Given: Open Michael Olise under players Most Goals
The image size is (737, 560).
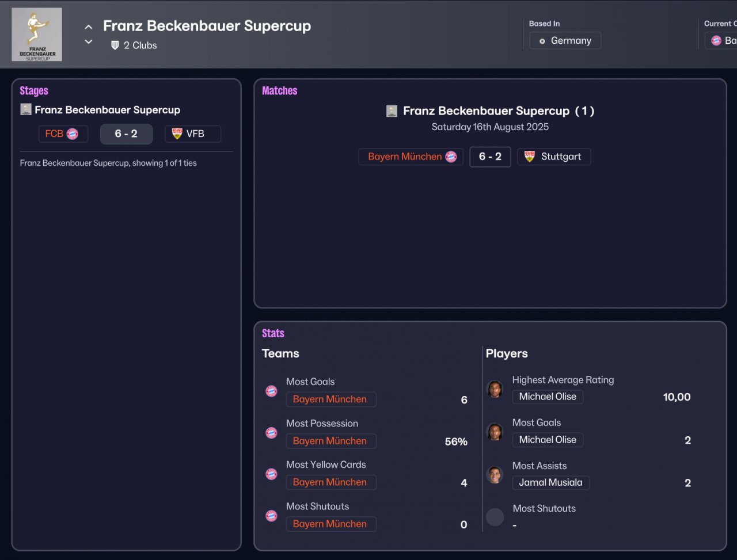Looking at the screenshot, I should [x=548, y=440].
